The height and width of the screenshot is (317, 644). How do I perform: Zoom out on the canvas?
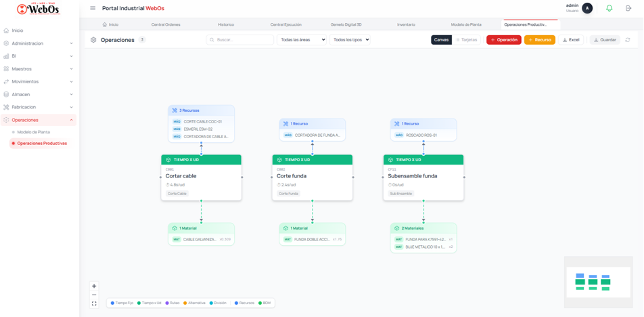pos(94,295)
